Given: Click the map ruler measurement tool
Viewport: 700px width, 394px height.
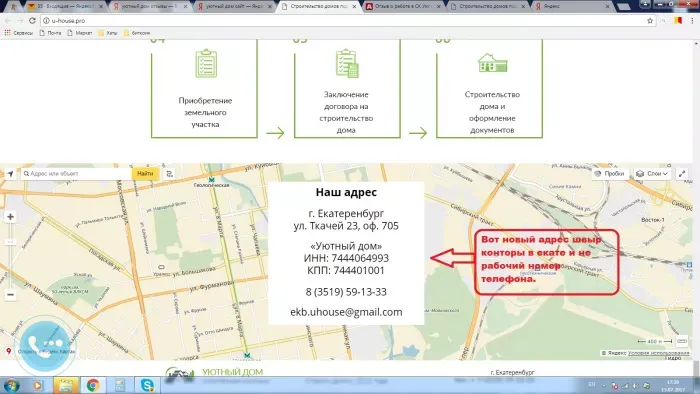Looking at the screenshot, I should point(682,341).
